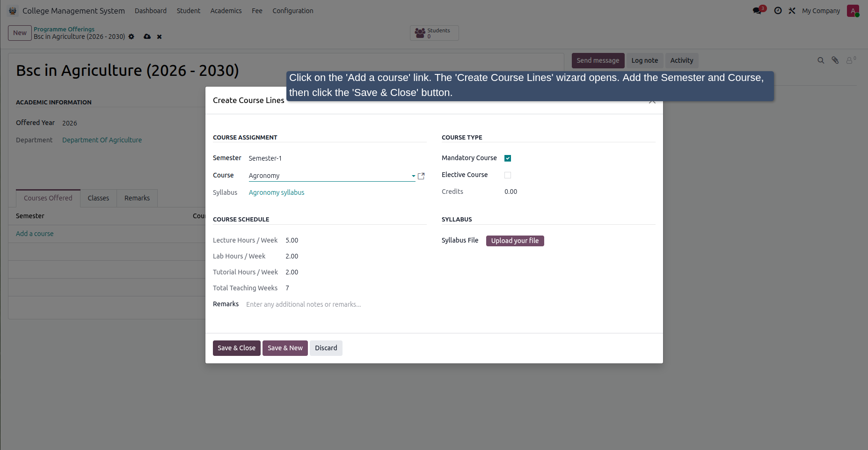Open the Student menu
The height and width of the screenshot is (450, 868).
189,11
